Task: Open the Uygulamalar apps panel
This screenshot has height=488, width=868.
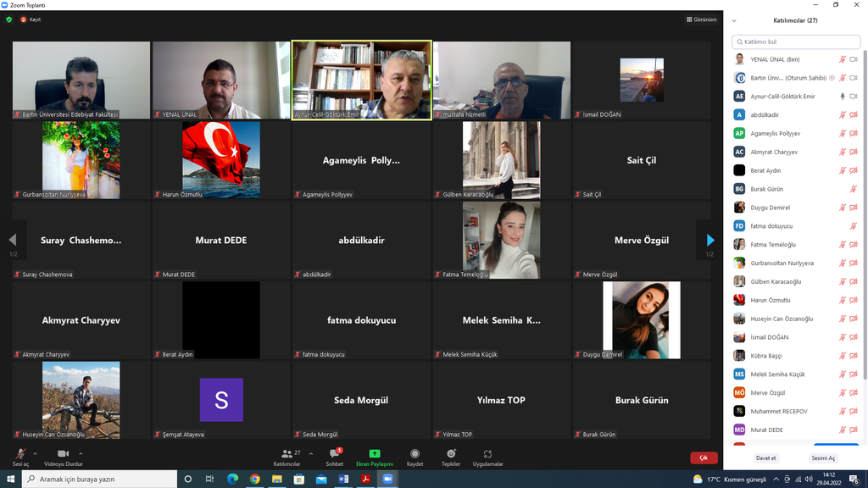Action: pos(487,457)
